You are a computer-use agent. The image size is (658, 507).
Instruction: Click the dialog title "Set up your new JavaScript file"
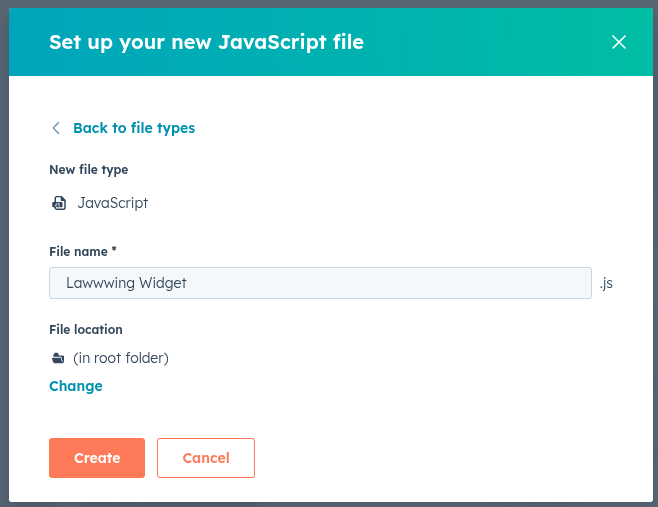pyautogui.click(x=206, y=42)
